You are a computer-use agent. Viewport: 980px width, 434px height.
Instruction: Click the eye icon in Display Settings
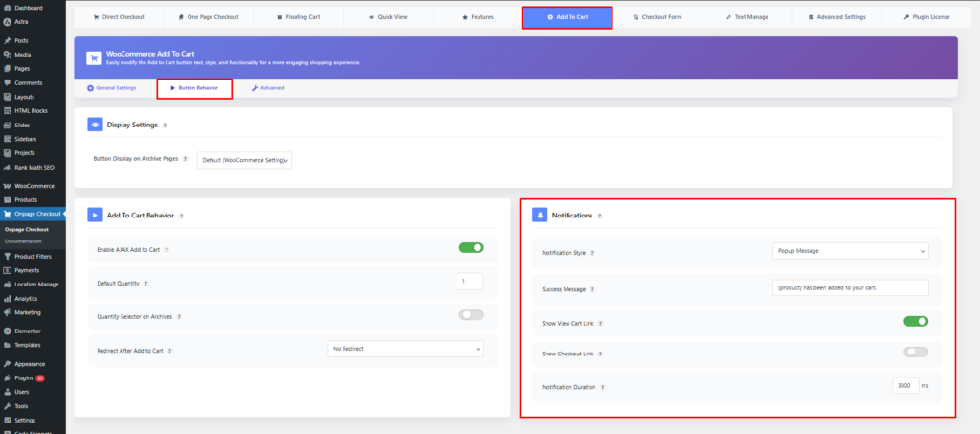[x=95, y=125]
